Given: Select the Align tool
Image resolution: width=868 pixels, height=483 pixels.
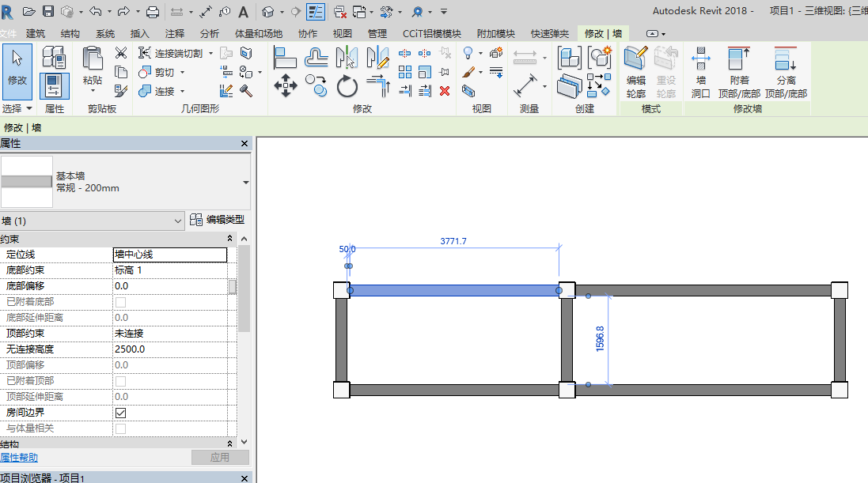Looking at the screenshot, I should [285, 58].
